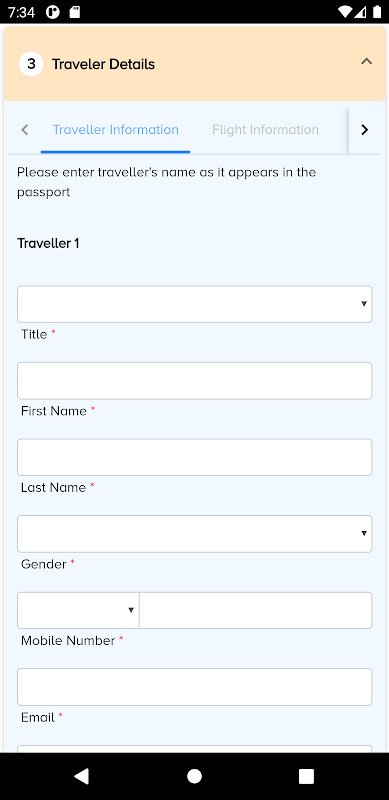Open the Title dropdown
The height and width of the screenshot is (800, 389).
click(194, 304)
